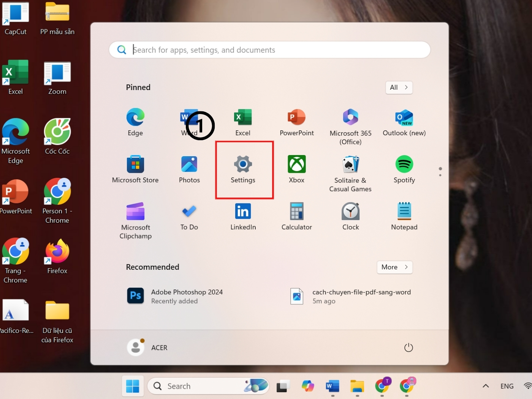
Task: Select CapCut desktop shortcut
Action: pyautogui.click(x=16, y=19)
